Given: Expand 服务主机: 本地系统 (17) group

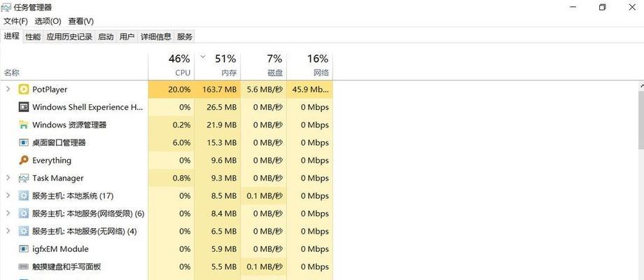Looking at the screenshot, I should click(8, 195).
